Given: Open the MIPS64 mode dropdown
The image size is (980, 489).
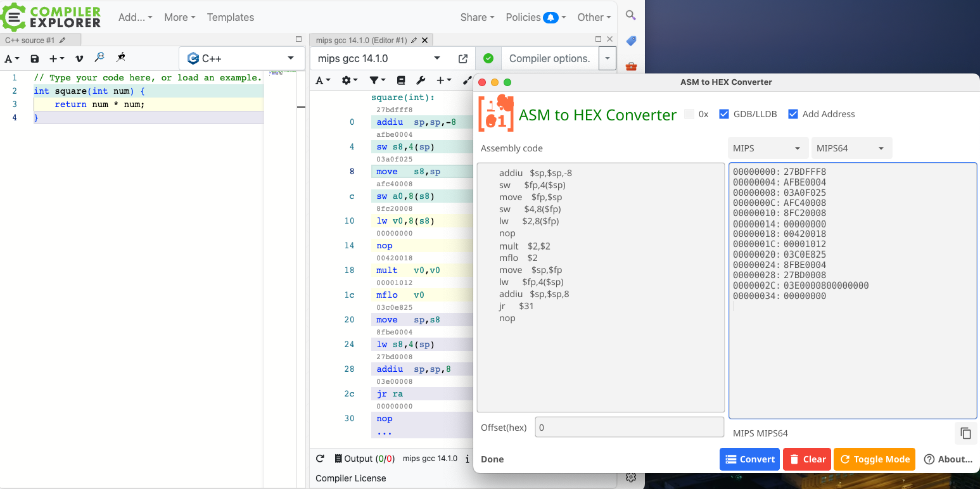Looking at the screenshot, I should click(x=851, y=148).
